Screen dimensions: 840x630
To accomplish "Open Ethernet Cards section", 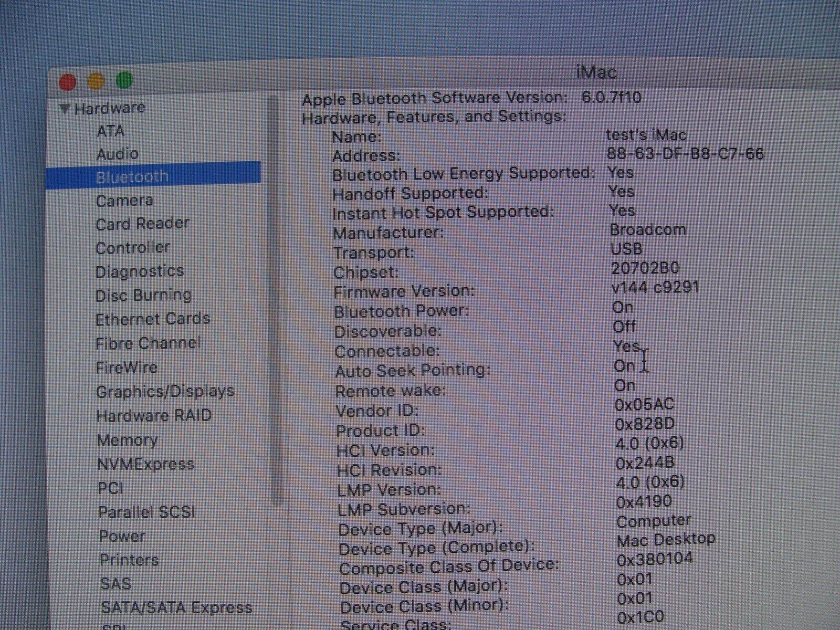I will [x=152, y=319].
